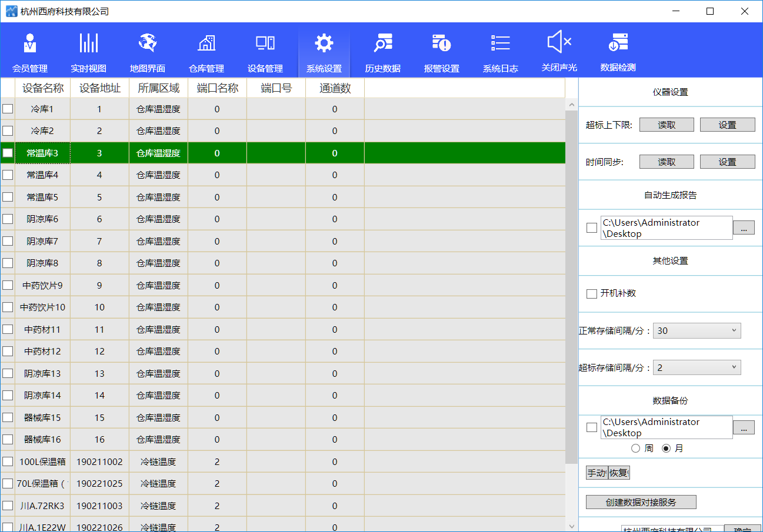The image size is (763, 532).
Task: Enable the 开机补数 checkbox
Action: [592, 293]
